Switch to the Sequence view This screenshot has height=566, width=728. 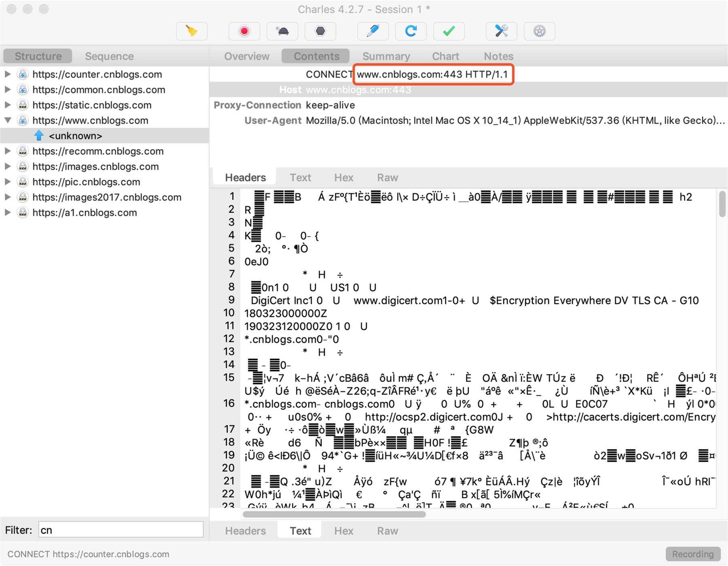tap(109, 56)
